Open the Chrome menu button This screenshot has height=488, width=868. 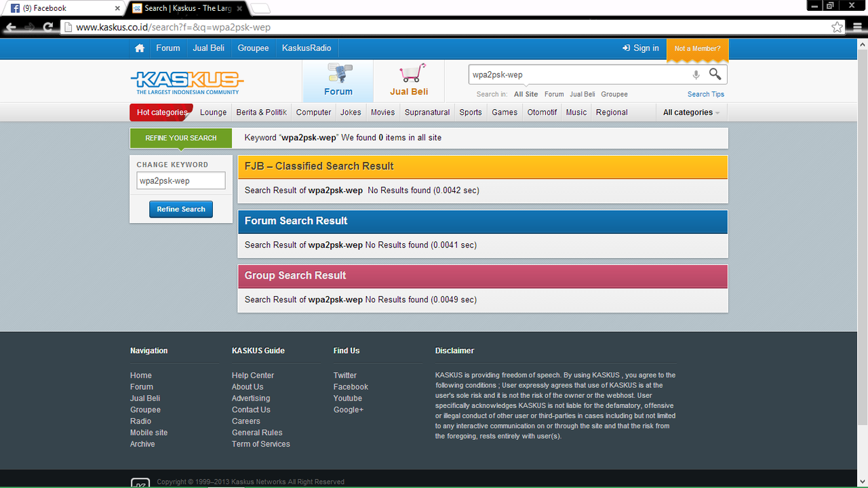tap(857, 27)
